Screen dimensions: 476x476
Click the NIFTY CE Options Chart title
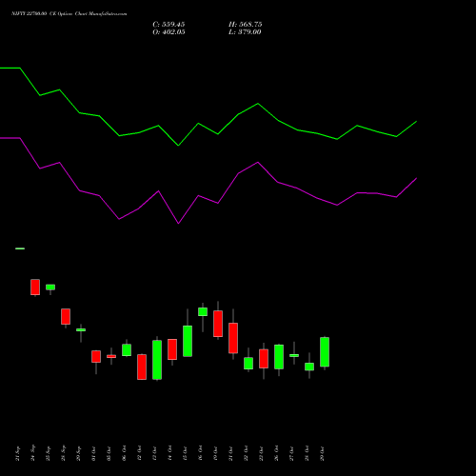point(69,14)
